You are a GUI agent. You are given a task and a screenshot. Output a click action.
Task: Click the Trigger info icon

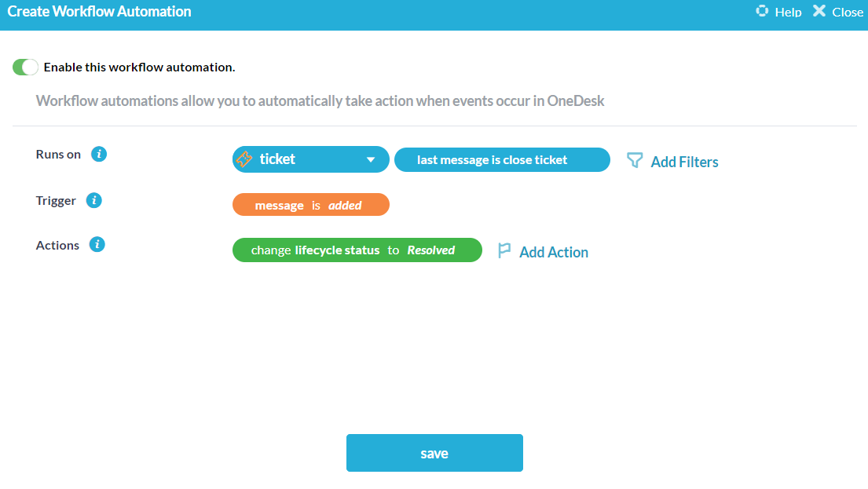[x=94, y=200]
